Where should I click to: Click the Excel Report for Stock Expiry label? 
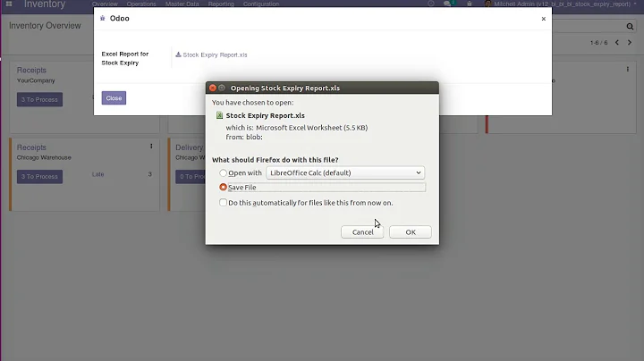[x=125, y=58]
